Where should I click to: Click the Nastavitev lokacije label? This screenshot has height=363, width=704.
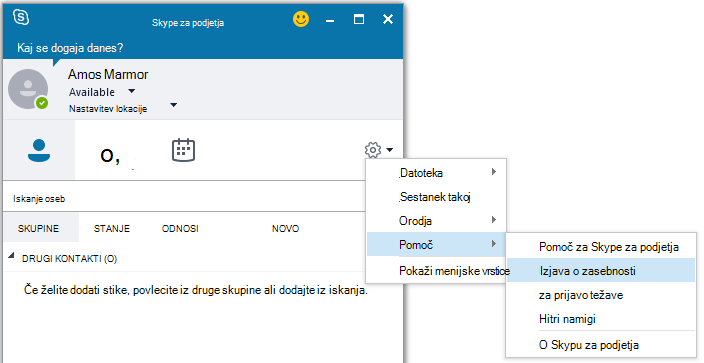108,109
